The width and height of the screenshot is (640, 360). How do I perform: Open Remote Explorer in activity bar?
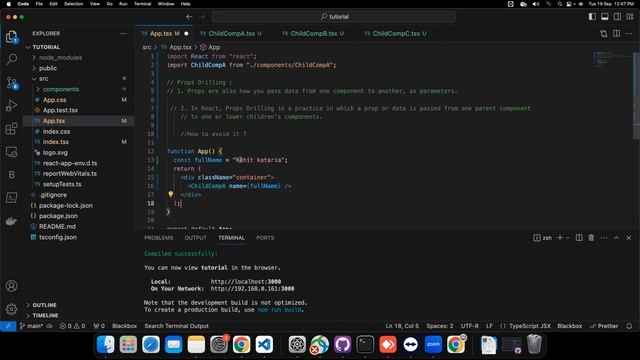point(11,152)
